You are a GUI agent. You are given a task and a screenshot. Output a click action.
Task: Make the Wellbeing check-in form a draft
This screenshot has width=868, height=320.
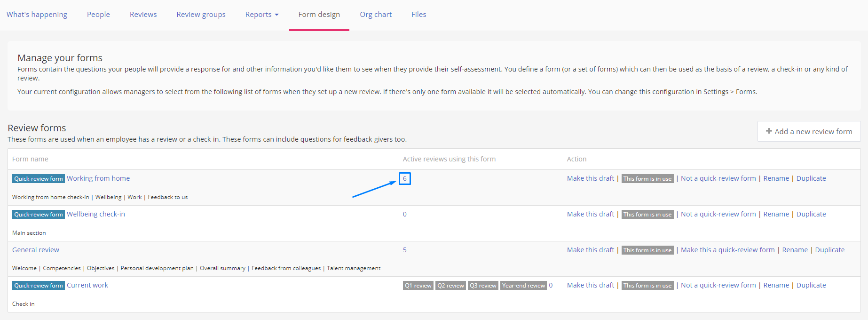tap(590, 214)
